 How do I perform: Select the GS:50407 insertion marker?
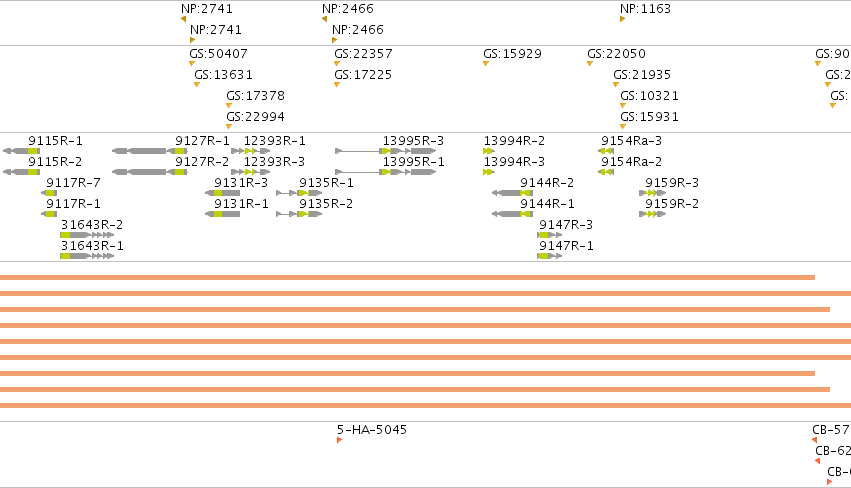click(192, 64)
